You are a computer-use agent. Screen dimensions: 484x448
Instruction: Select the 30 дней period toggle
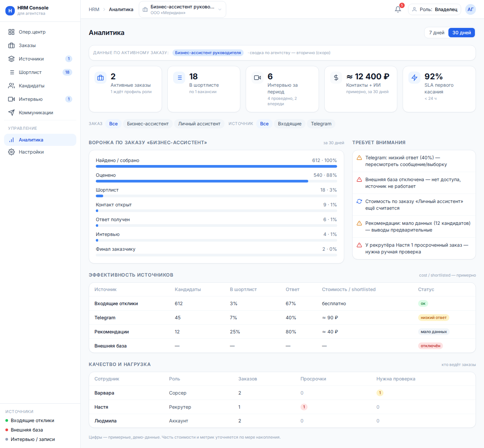coord(461,33)
